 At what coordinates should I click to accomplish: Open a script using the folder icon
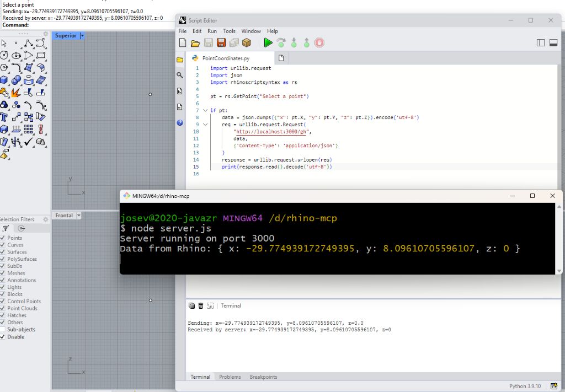click(195, 43)
